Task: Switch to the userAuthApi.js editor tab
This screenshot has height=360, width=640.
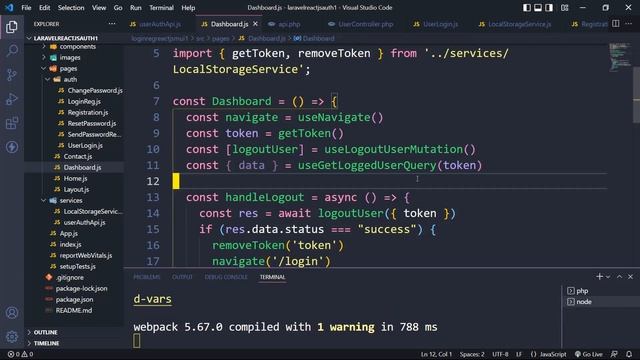Action: (160, 24)
